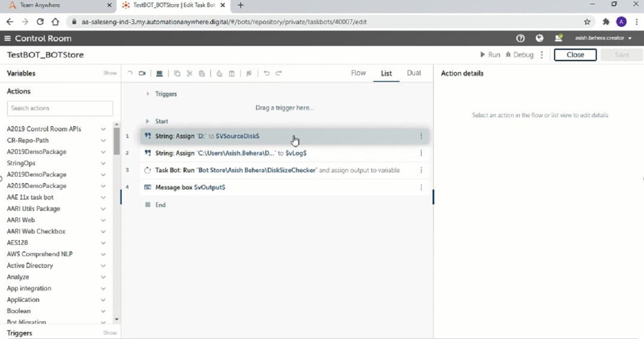Viewport: 644px width, 339px height.
Task: Paste action using the toolbar paste icon
Action: 202,73
